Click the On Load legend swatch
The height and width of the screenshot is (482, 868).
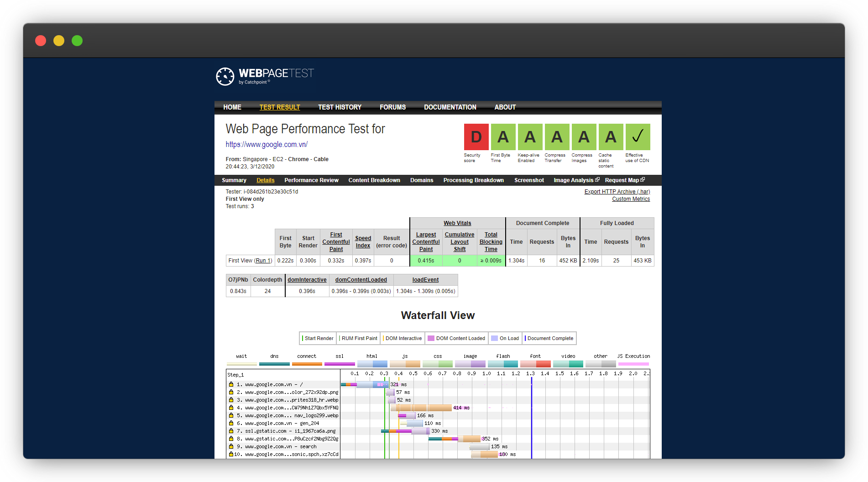pyautogui.click(x=494, y=338)
